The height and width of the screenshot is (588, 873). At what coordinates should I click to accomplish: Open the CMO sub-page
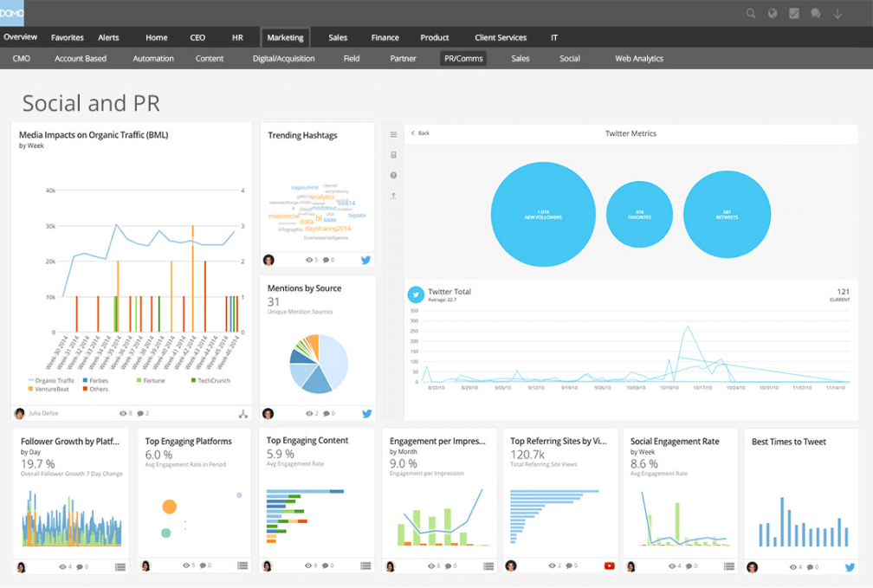tap(21, 59)
